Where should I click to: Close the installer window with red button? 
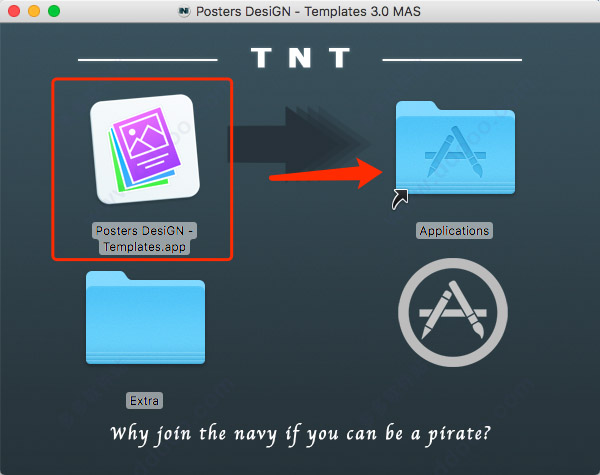coord(14,11)
